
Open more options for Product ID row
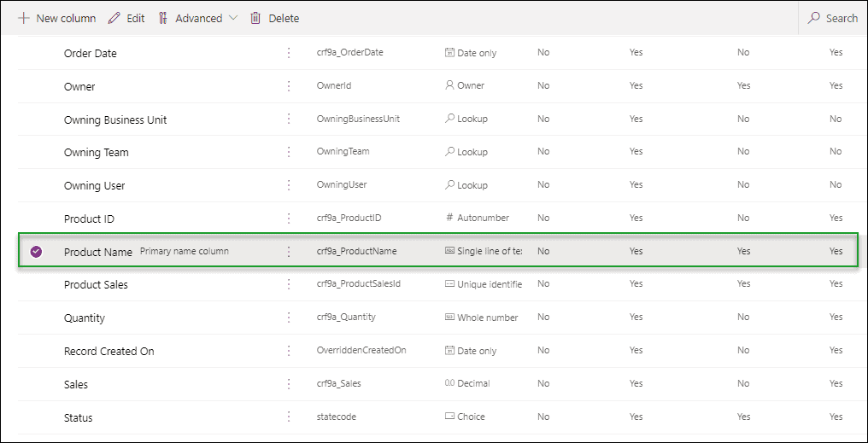click(x=289, y=219)
